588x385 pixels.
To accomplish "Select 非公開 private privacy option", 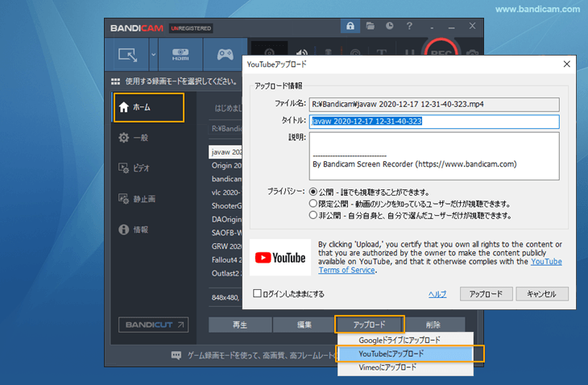I will pyautogui.click(x=313, y=215).
